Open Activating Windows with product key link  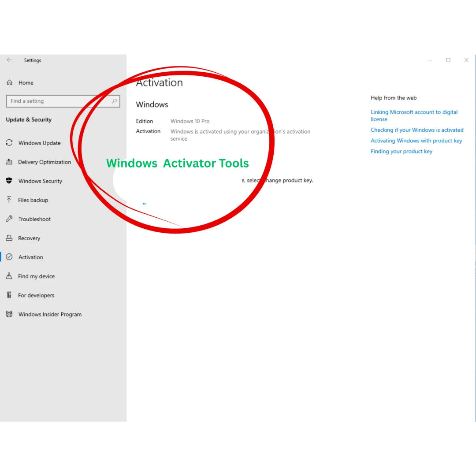click(x=416, y=141)
